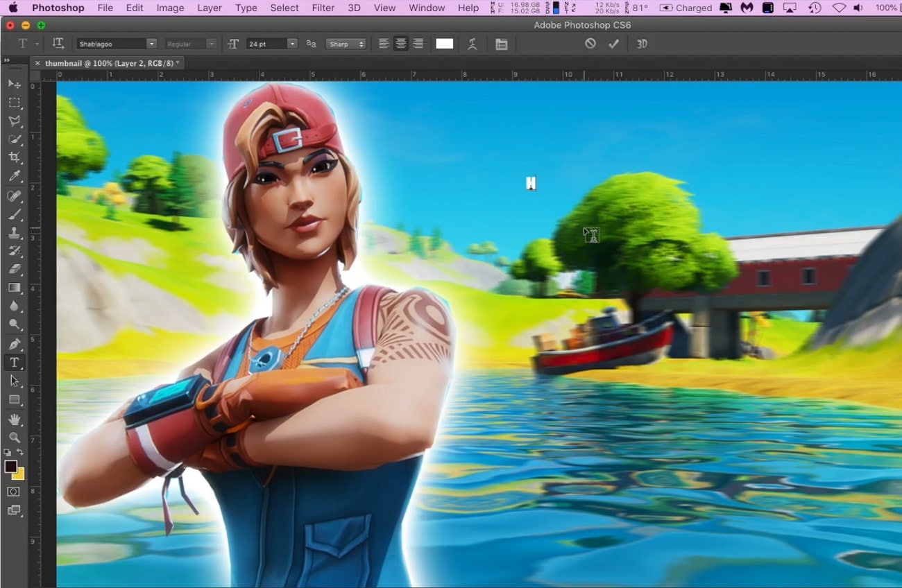Screen dimensions: 902x588
Task: Open the Photoshop application menu
Action: click(58, 8)
